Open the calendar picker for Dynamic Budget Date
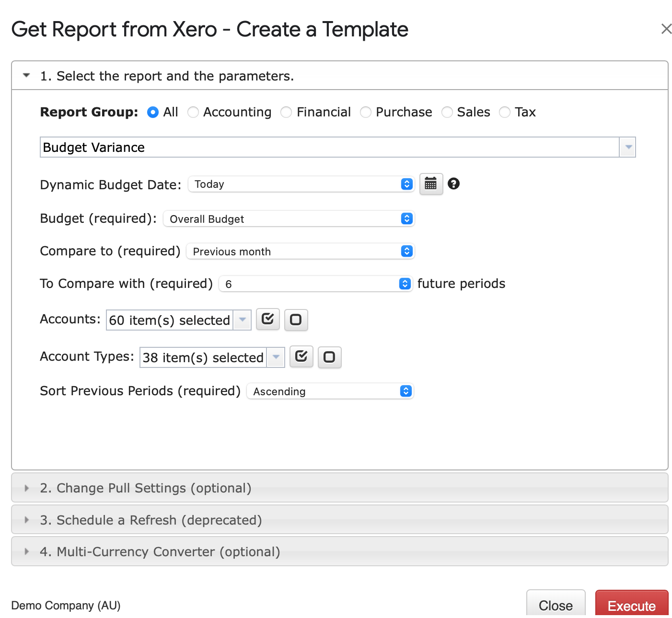The image size is (672, 618). coord(431,184)
